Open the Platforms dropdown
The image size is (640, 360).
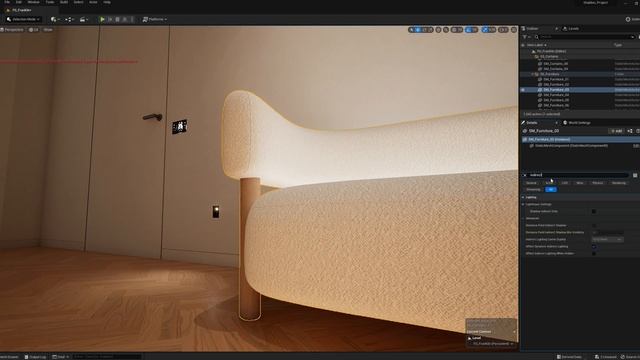155,19
